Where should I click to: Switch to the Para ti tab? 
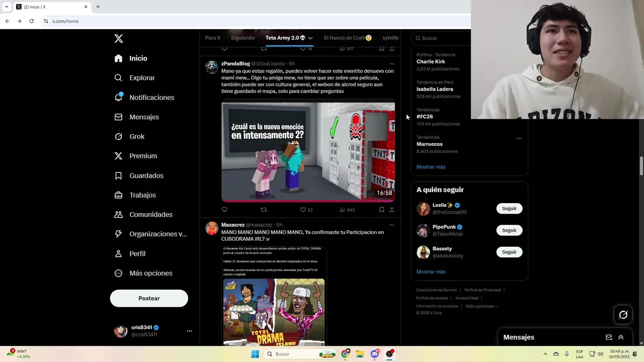coord(212,38)
